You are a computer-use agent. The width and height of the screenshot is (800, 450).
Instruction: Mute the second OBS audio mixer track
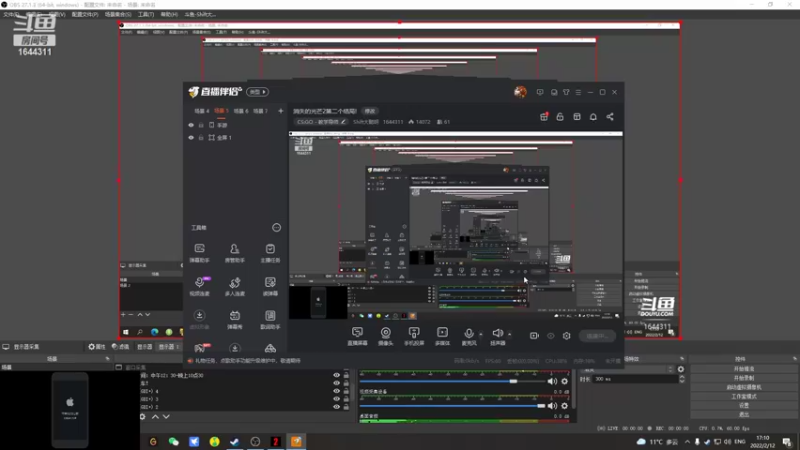[x=552, y=406]
